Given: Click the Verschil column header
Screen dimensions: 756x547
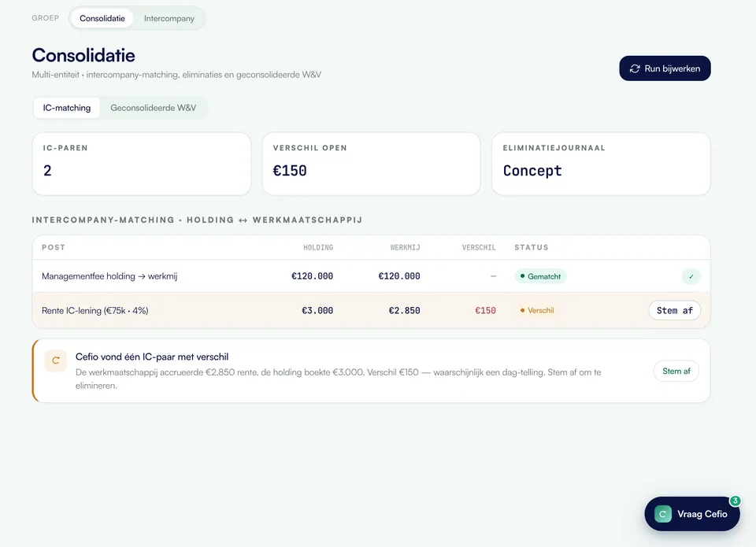Looking at the screenshot, I should pos(479,247).
